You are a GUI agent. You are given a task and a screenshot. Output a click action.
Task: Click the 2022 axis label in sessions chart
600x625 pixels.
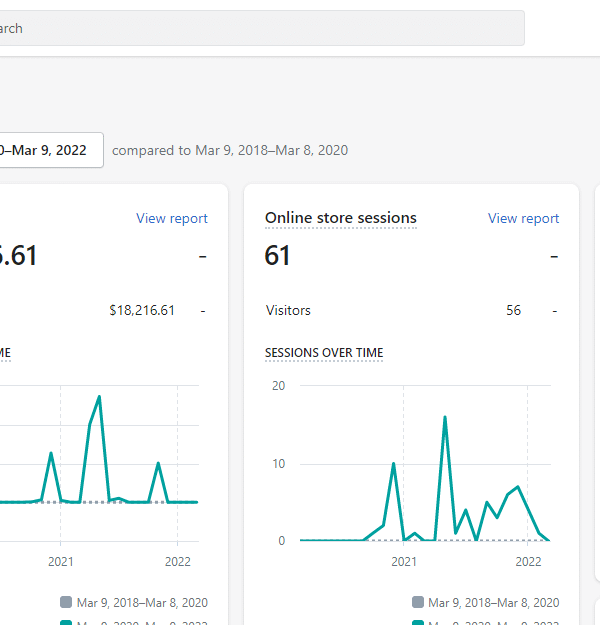(528, 562)
